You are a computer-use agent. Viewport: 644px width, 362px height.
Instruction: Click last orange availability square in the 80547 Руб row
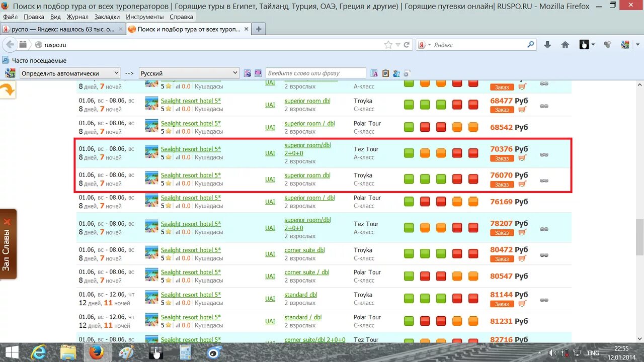(x=473, y=276)
